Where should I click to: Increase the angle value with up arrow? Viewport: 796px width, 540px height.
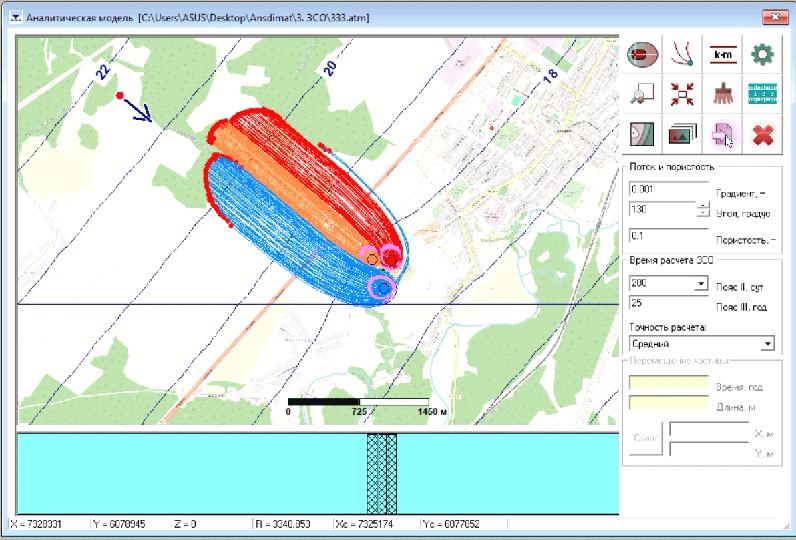703,206
